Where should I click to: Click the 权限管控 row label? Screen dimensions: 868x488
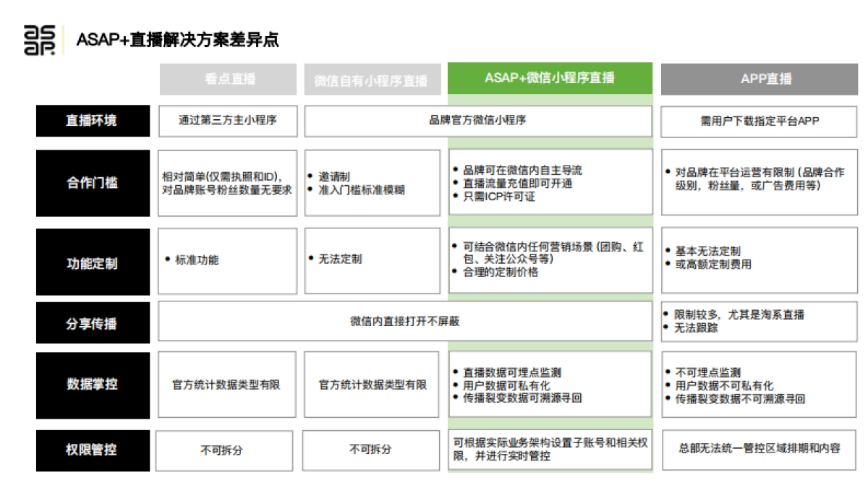click(x=92, y=450)
